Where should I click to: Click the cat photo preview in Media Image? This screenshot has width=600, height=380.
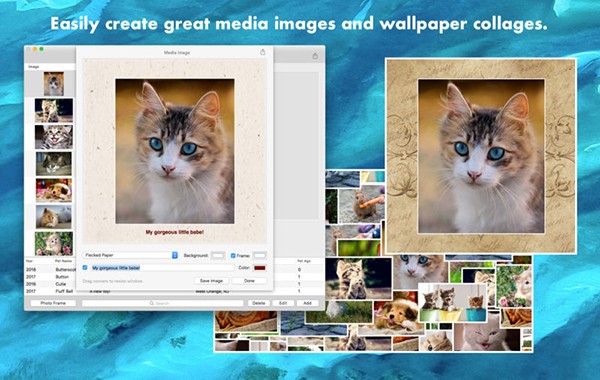(x=175, y=151)
